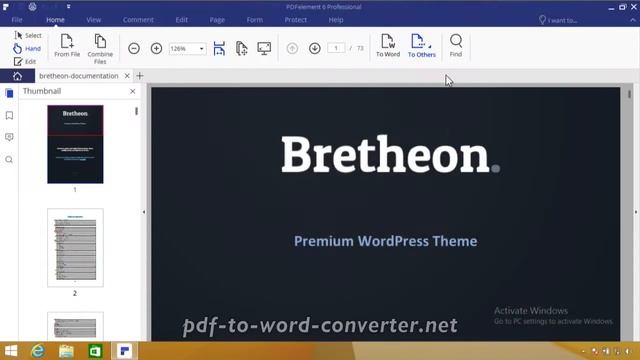Image resolution: width=640 pixels, height=360 pixels.
Task: Open the green Store taskbar app
Action: [95, 351]
